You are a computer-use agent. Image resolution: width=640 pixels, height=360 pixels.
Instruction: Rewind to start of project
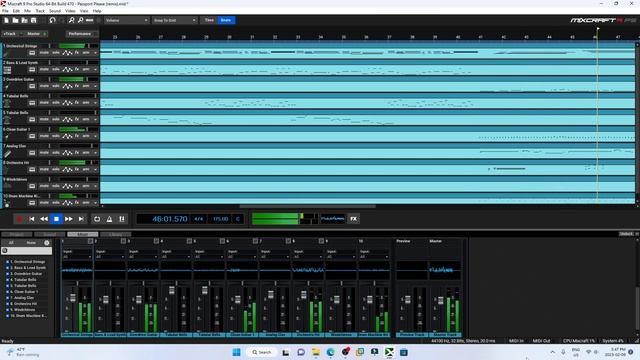click(x=31, y=219)
